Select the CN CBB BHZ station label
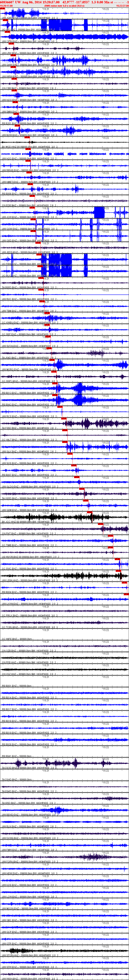Screen dimensions: 129x980 (x=30, y=88)
